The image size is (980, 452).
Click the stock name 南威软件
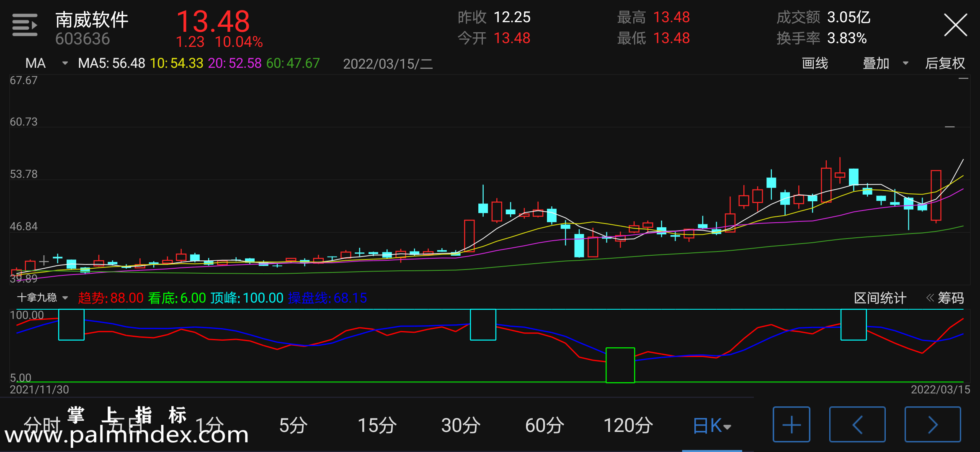[92, 20]
